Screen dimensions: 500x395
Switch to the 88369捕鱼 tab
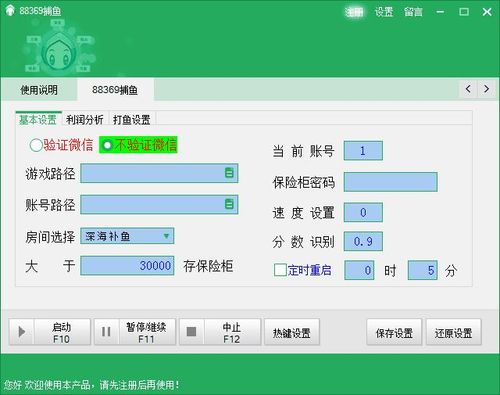tap(115, 90)
